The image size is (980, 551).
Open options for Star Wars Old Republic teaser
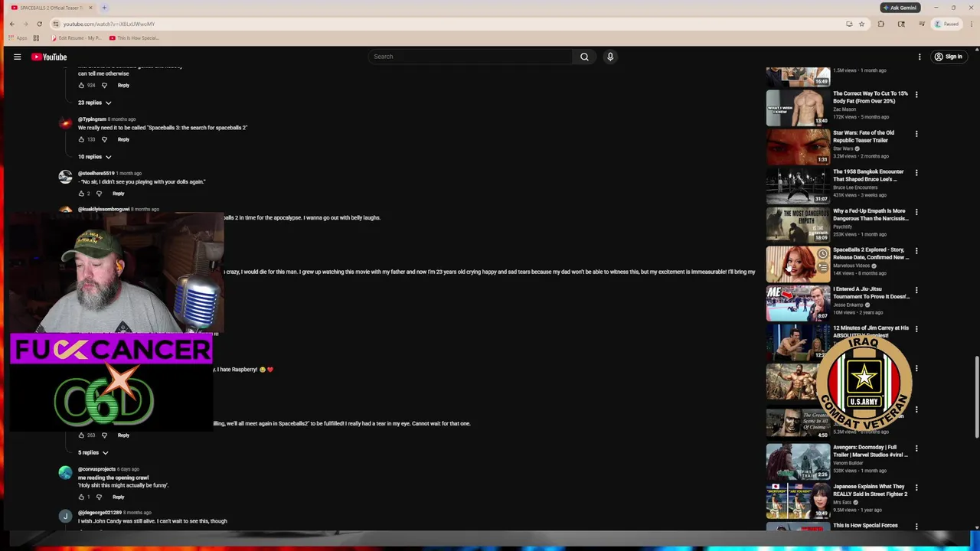pos(916,134)
